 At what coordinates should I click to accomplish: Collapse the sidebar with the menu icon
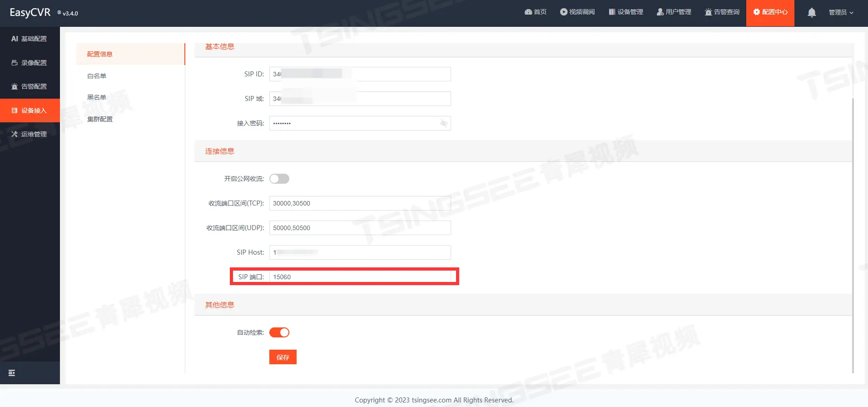[12, 373]
